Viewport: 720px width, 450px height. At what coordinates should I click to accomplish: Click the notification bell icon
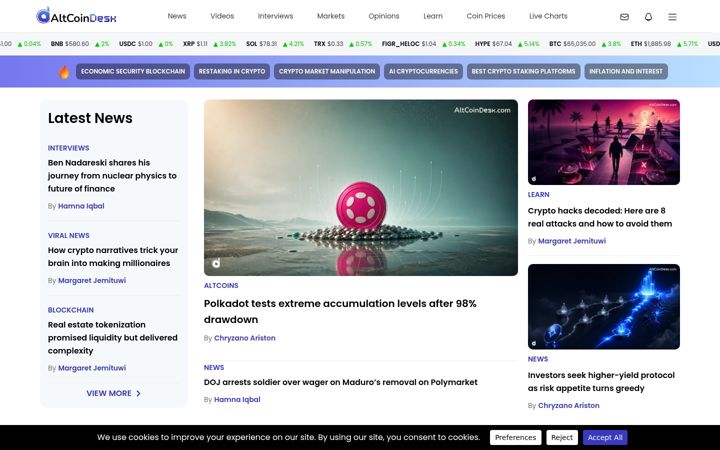pos(648,17)
